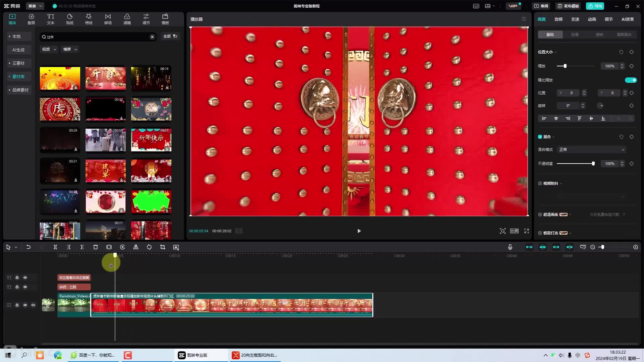The image size is (644, 362).
Task: Open the selection pointer tool dropdown arrow
Action: tap(16, 247)
